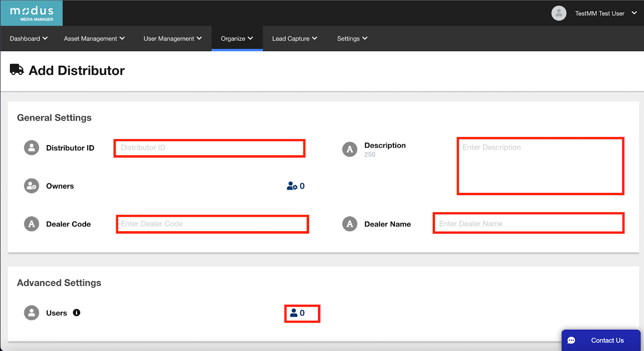Focus the Enter Description text area
This screenshot has width=644, height=351.
[540, 166]
